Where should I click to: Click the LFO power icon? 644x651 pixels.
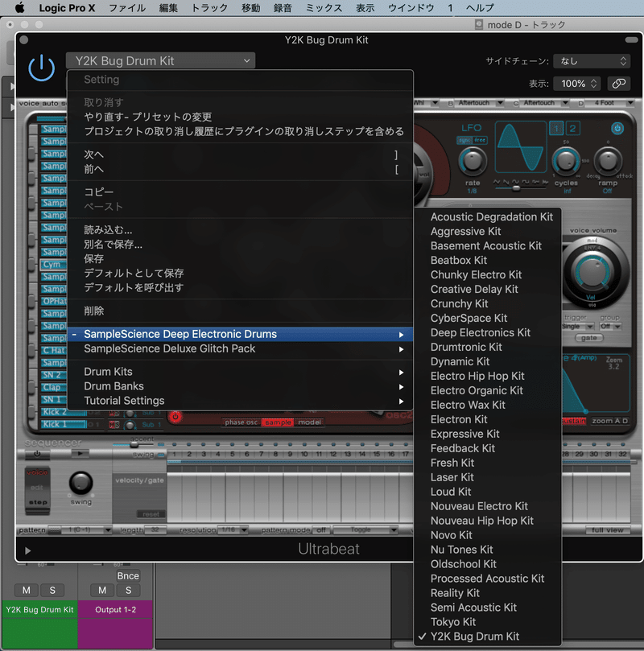tap(617, 127)
